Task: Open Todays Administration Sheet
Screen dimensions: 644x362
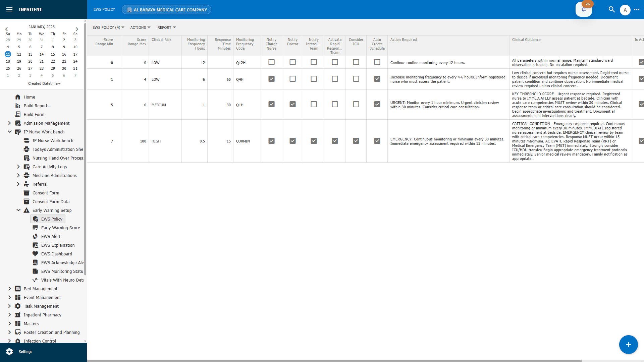Action: point(58,149)
